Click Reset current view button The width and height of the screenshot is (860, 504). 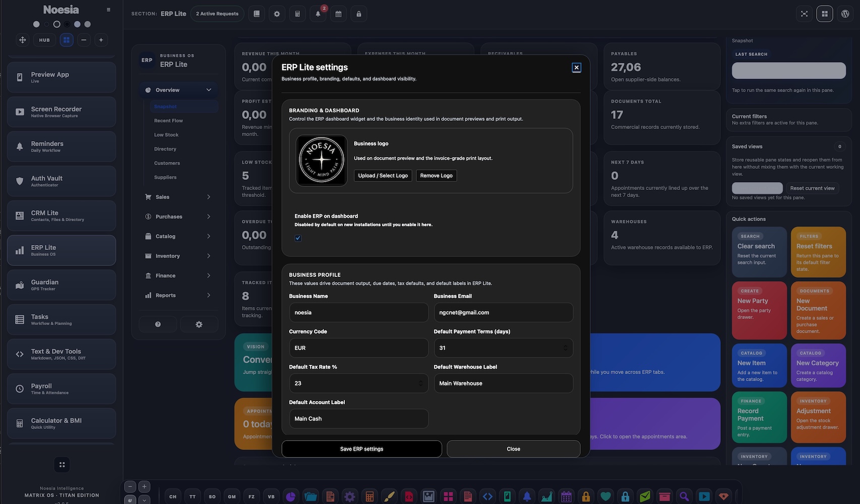click(812, 188)
